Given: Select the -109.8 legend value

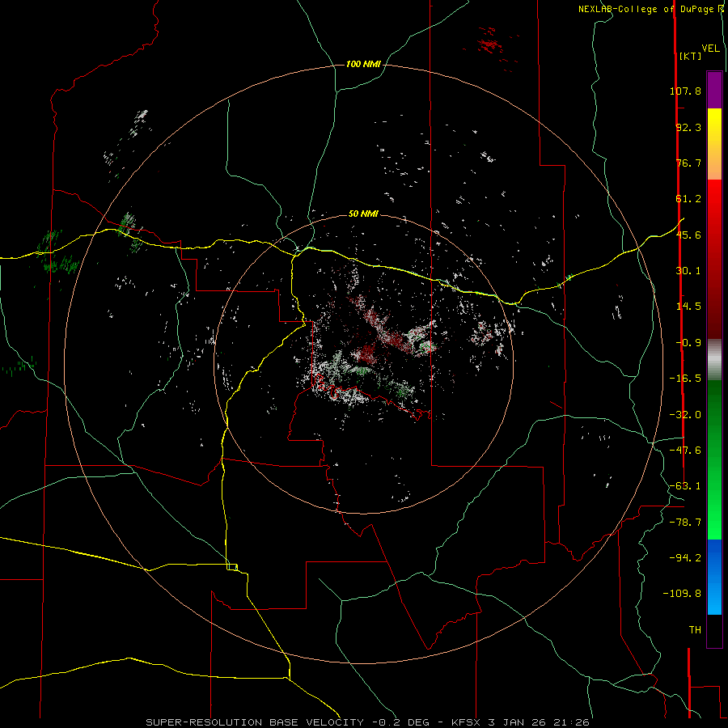Looking at the screenshot, I should (x=682, y=594).
